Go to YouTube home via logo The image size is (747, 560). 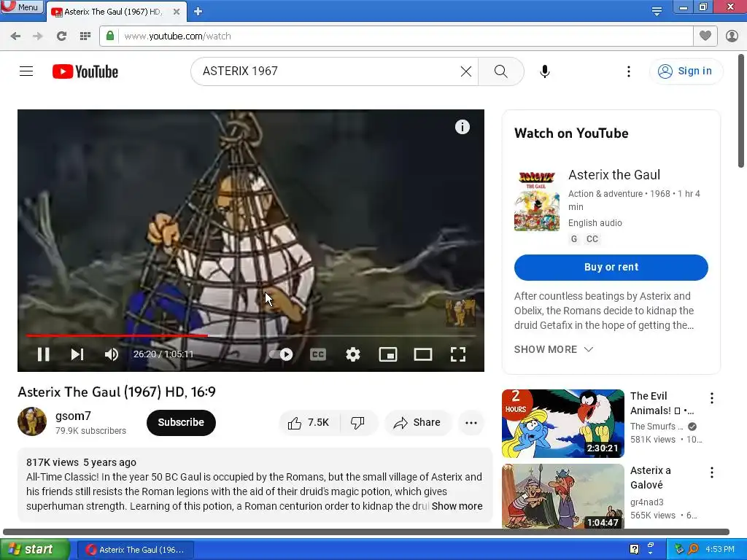[85, 71]
